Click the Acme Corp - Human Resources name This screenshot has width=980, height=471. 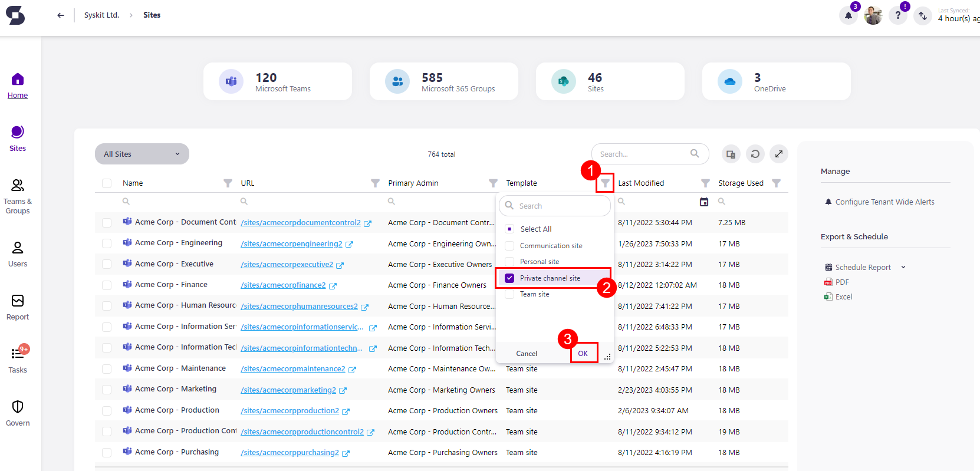[x=186, y=305]
